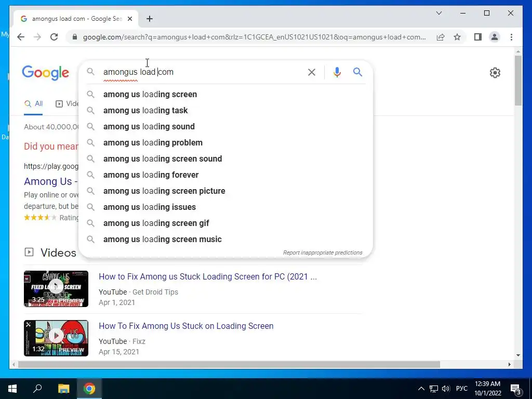Play the Fixz video thumbnail
Image resolution: width=532 pixels, height=399 pixels.
(56, 338)
